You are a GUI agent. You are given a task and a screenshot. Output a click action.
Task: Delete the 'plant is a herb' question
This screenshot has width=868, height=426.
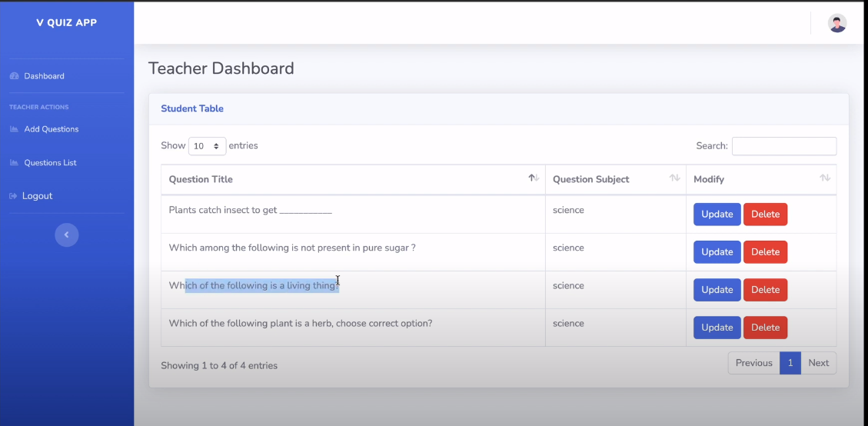765,328
